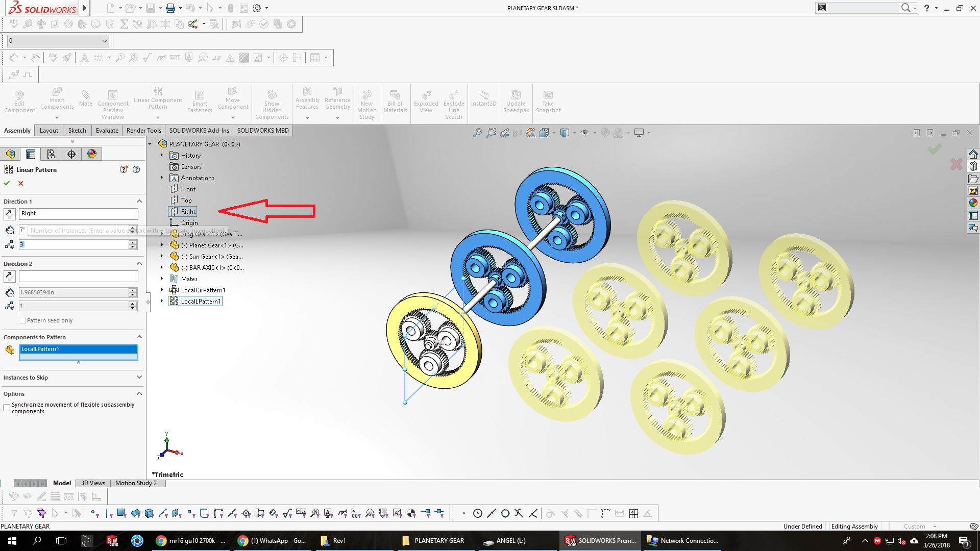Image resolution: width=980 pixels, height=551 pixels.
Task: Expand the Instances to Skip section
Action: [139, 378]
